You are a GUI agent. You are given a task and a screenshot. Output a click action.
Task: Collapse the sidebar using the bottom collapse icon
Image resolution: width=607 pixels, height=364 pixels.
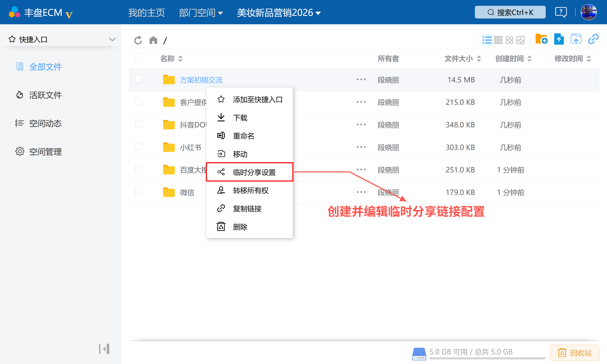pos(104,348)
